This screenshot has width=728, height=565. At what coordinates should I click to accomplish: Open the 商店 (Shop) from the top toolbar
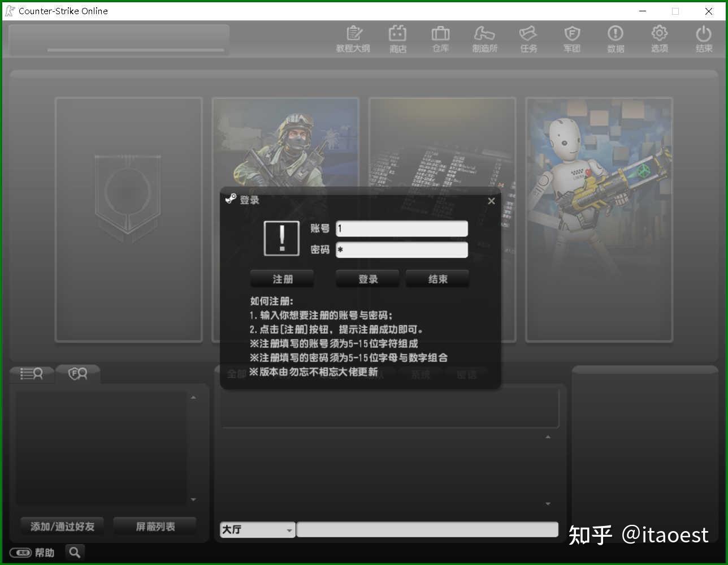click(x=398, y=37)
